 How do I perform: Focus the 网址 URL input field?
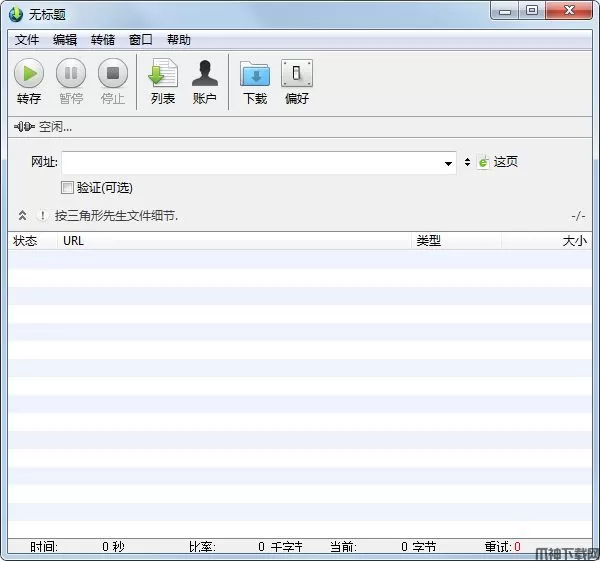(x=259, y=163)
